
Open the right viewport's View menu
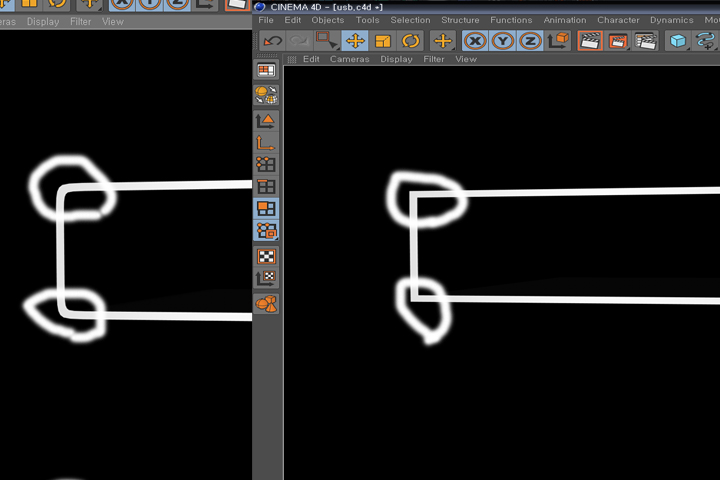click(466, 59)
